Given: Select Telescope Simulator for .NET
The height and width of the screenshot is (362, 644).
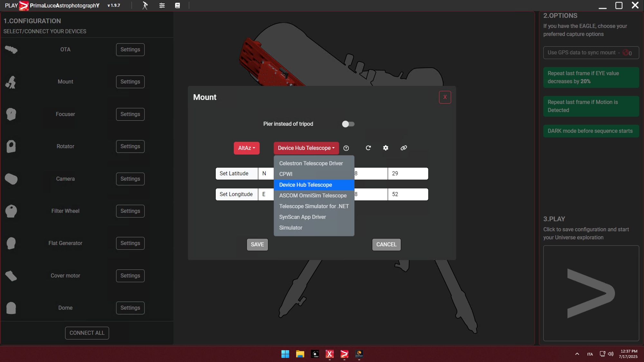Looking at the screenshot, I should click(x=314, y=206).
